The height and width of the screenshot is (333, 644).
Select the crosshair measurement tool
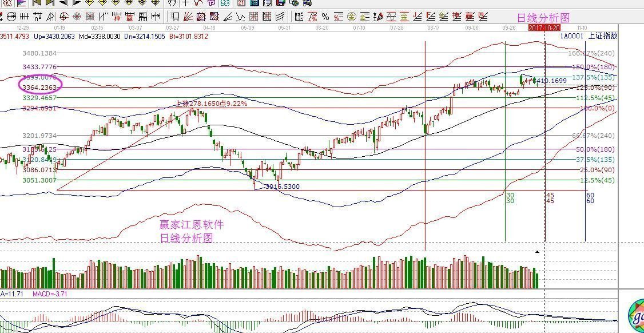pyautogui.click(x=185, y=3)
